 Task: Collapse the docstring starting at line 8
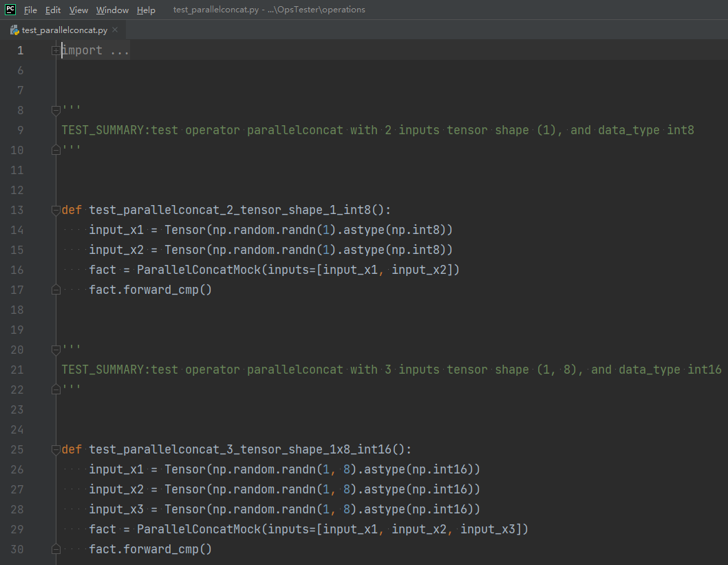point(56,110)
